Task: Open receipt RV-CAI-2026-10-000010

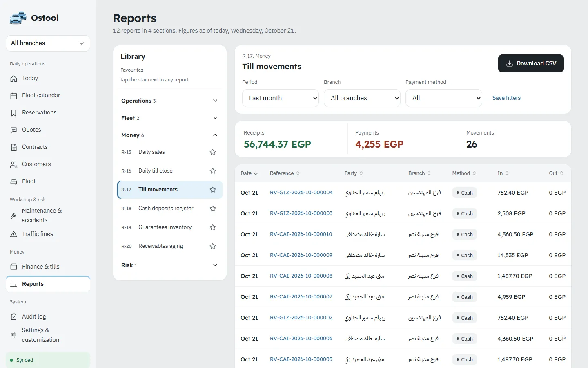Action: click(x=301, y=234)
